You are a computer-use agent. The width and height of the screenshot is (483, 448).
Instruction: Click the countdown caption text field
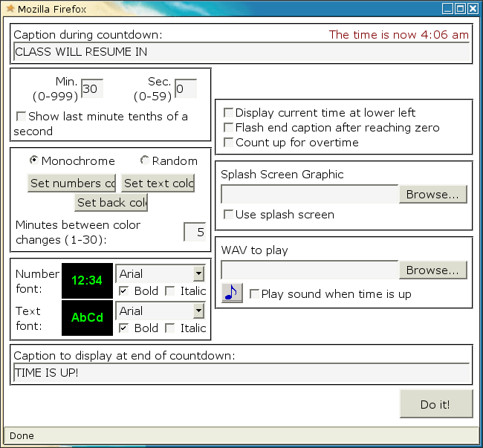click(241, 52)
